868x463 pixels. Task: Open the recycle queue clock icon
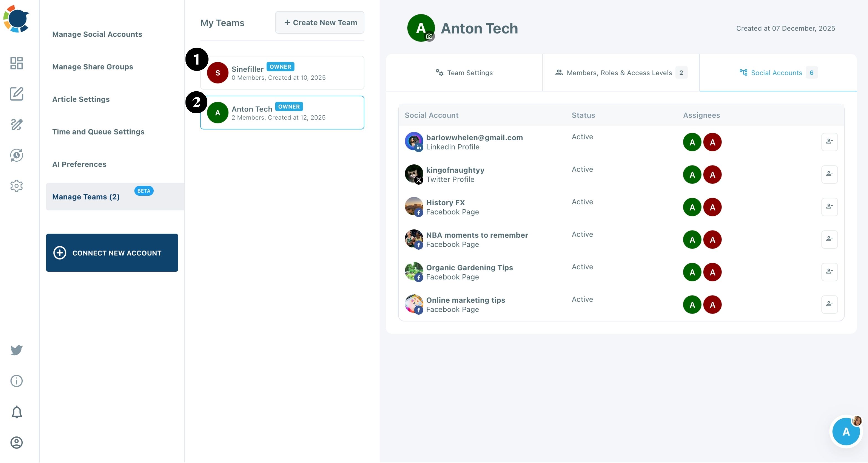[x=16, y=155]
